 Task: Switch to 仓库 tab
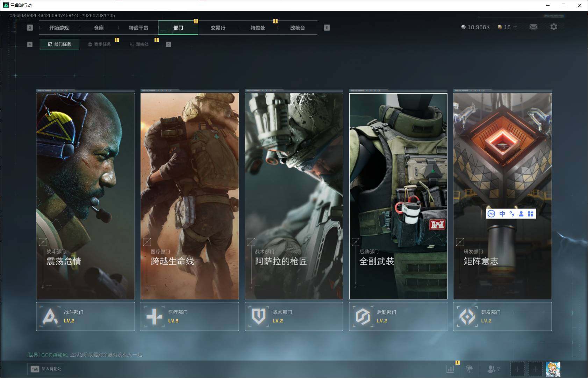click(99, 28)
